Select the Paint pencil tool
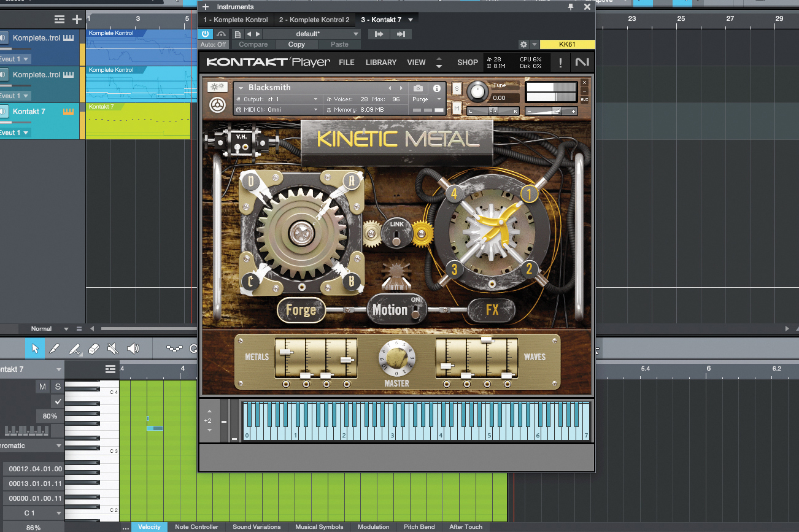Image resolution: width=799 pixels, height=532 pixels. point(55,349)
